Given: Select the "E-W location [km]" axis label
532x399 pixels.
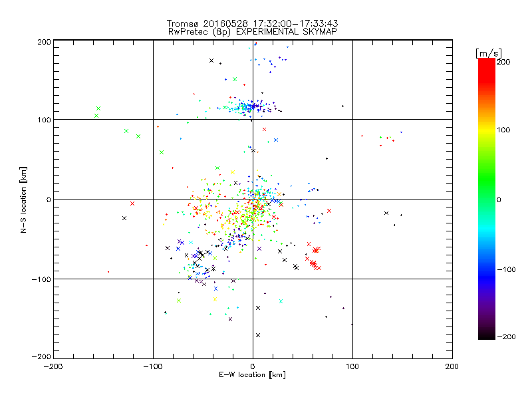Looking at the screenshot, I should pos(252,375).
